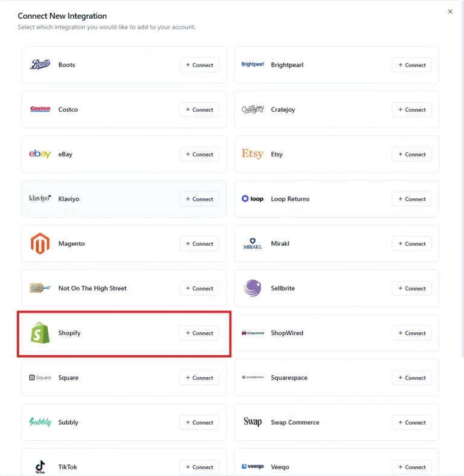
Task: Connect the Veeqo integration
Action: 412,467
